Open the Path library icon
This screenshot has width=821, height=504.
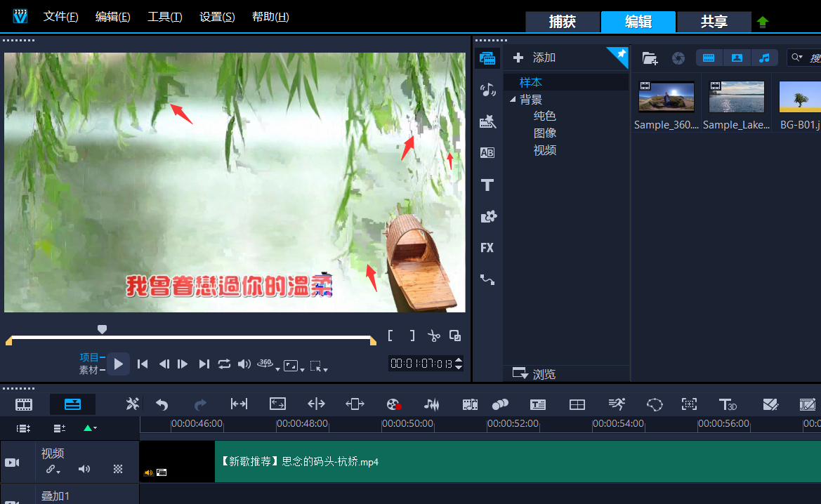tap(487, 279)
